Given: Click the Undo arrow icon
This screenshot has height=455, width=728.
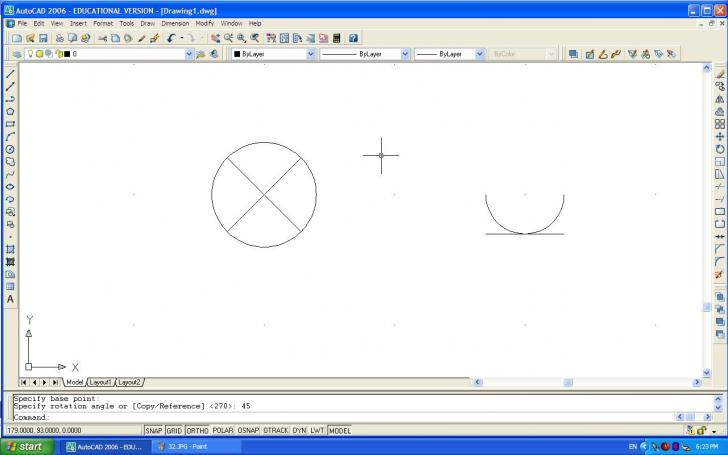Looking at the screenshot, I should click(x=171, y=38).
